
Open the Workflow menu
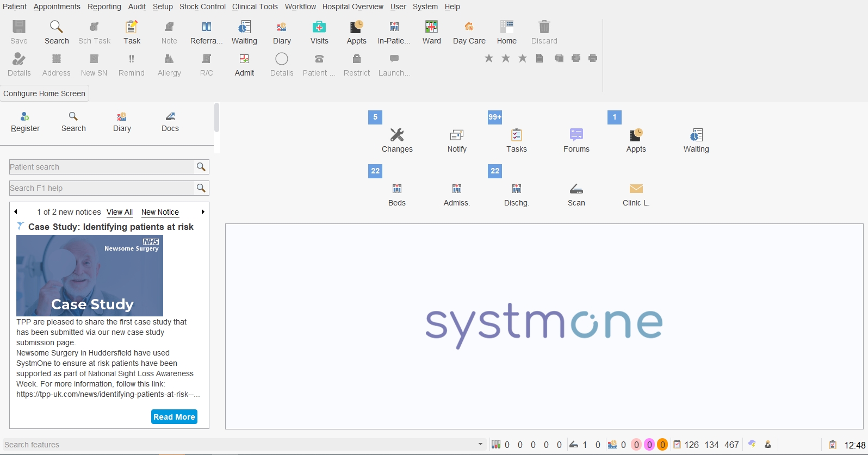click(x=300, y=7)
